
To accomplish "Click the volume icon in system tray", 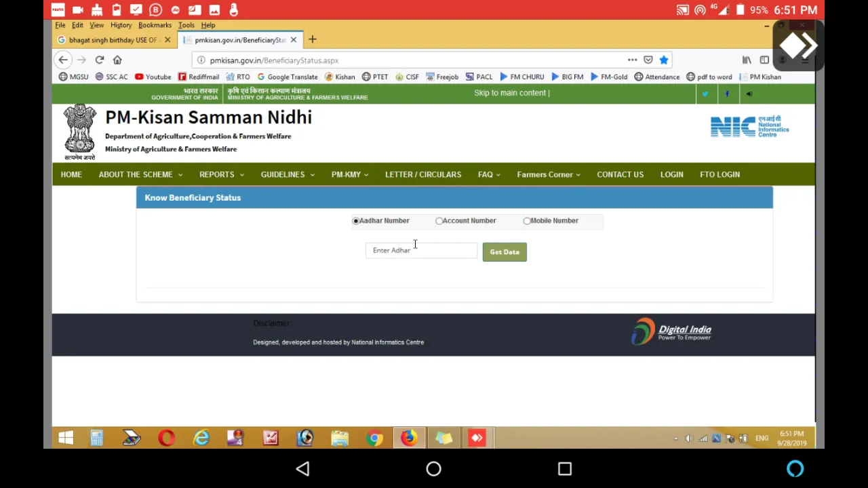I will (x=689, y=439).
